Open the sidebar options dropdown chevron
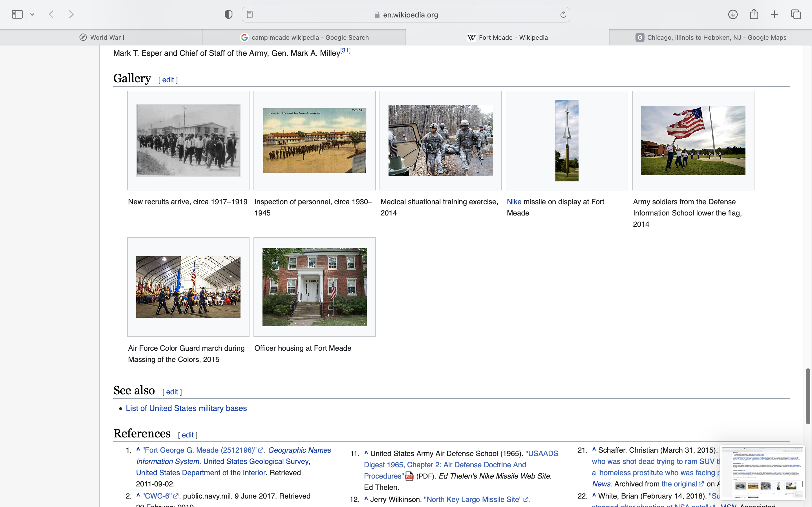This screenshot has width=812, height=507. tap(32, 14)
